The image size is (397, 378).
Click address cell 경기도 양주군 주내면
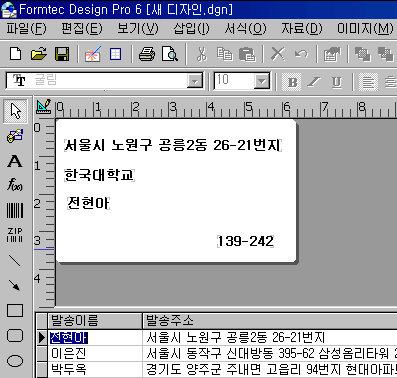pyautogui.click(x=270, y=369)
